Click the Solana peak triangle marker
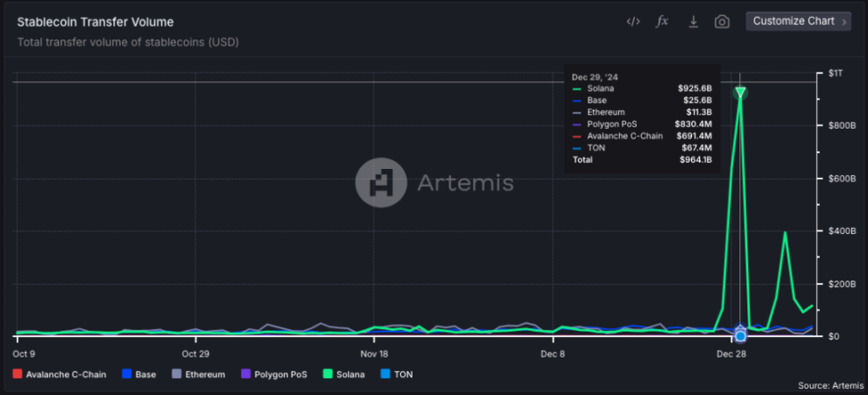Viewport: 868px width, 395px height. click(x=740, y=93)
